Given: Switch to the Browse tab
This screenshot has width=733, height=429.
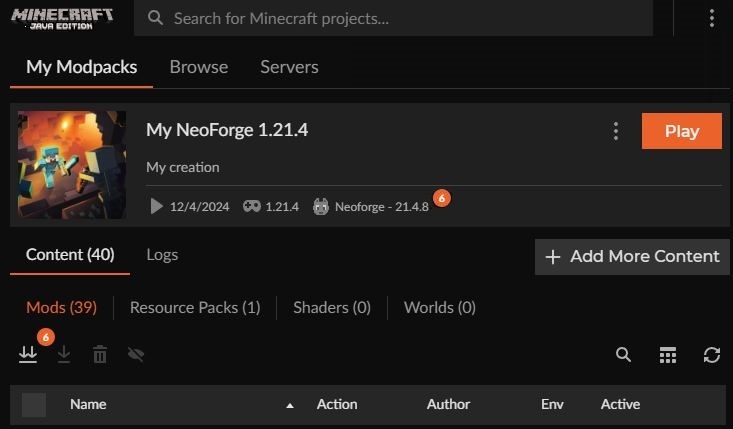Looking at the screenshot, I should 198,67.
